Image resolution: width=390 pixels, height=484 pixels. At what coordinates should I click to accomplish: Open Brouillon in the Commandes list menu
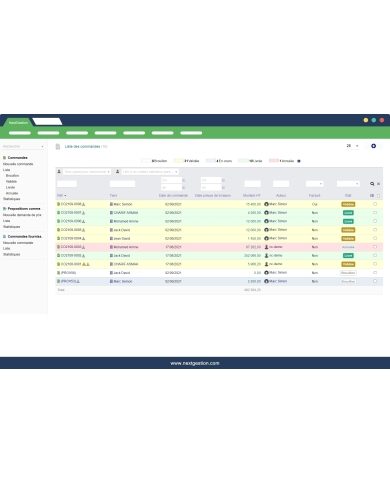(x=12, y=176)
